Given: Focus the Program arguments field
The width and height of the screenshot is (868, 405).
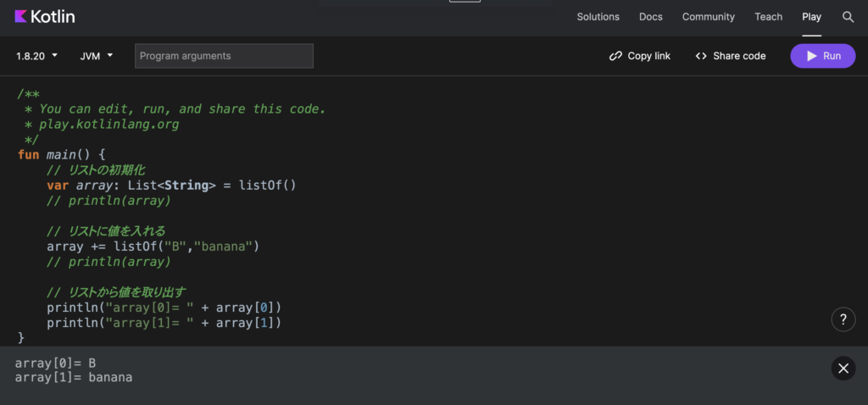Looking at the screenshot, I should point(224,56).
